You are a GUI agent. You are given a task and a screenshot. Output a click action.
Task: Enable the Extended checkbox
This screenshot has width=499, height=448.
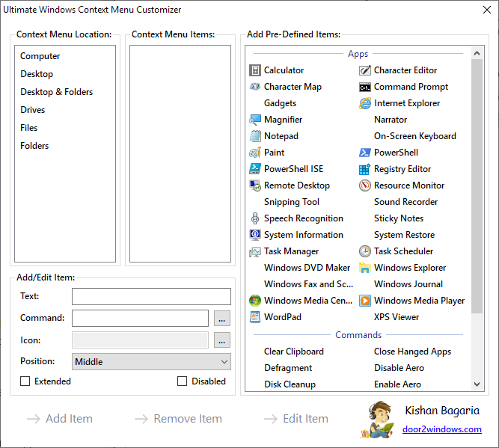(25, 381)
